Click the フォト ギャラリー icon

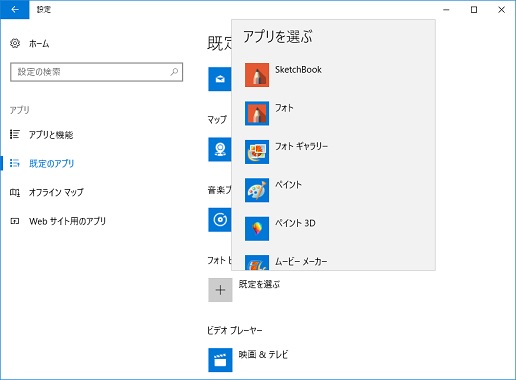(x=257, y=152)
